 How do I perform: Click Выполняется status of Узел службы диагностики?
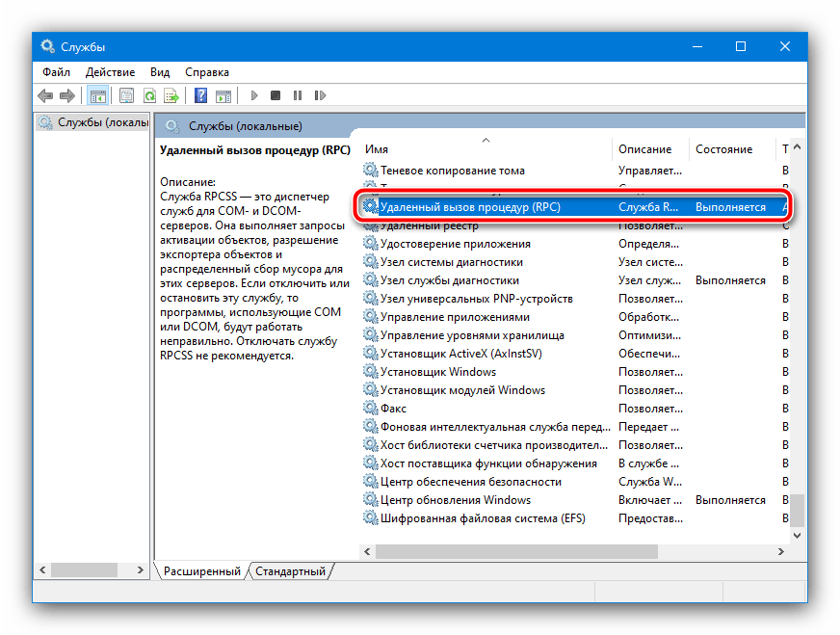tap(730, 280)
